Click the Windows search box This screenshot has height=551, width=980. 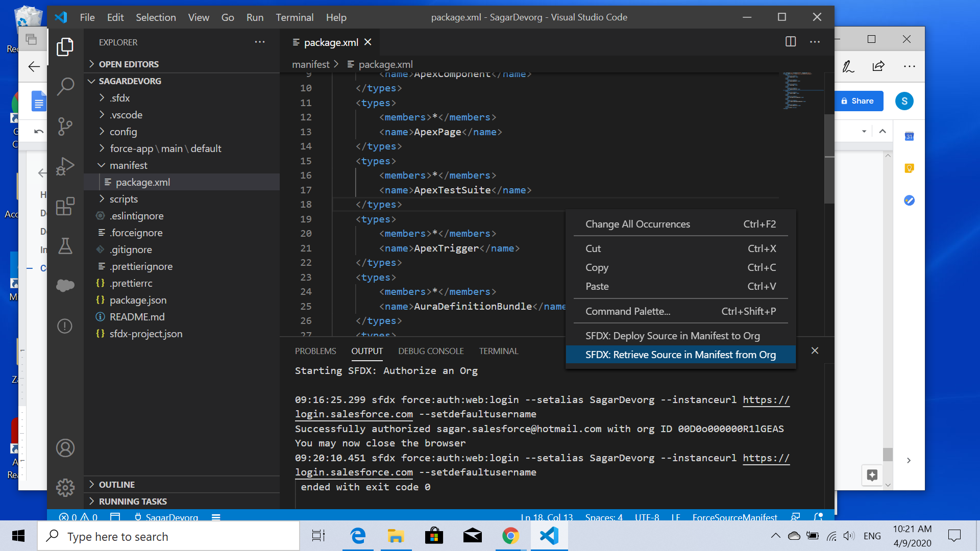click(168, 536)
